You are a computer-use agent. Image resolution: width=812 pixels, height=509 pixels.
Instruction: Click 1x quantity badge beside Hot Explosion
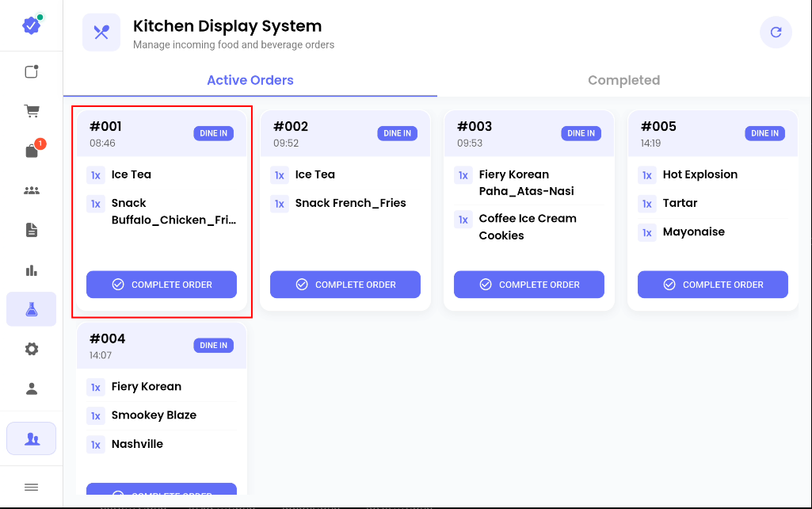point(646,175)
